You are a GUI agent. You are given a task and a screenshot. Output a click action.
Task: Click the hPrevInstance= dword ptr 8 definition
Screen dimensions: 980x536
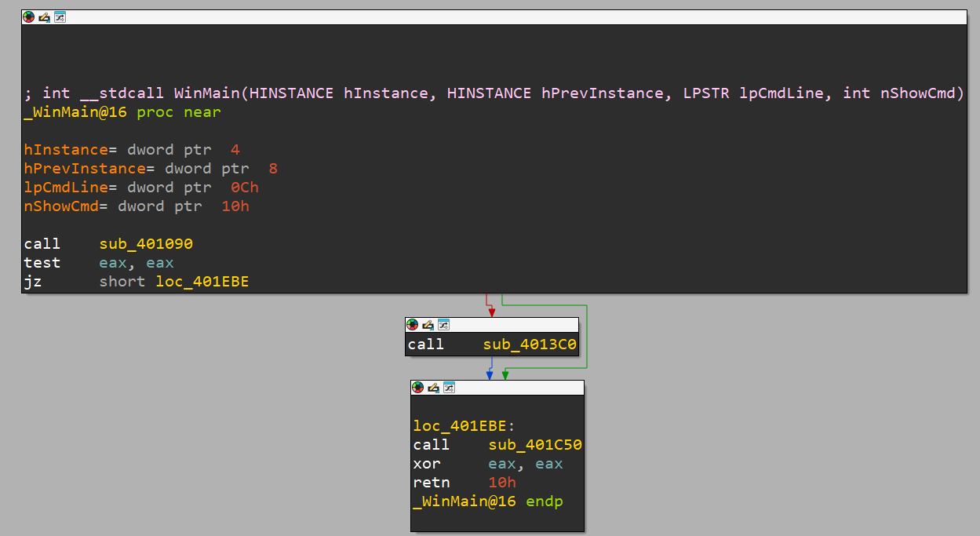coord(151,169)
